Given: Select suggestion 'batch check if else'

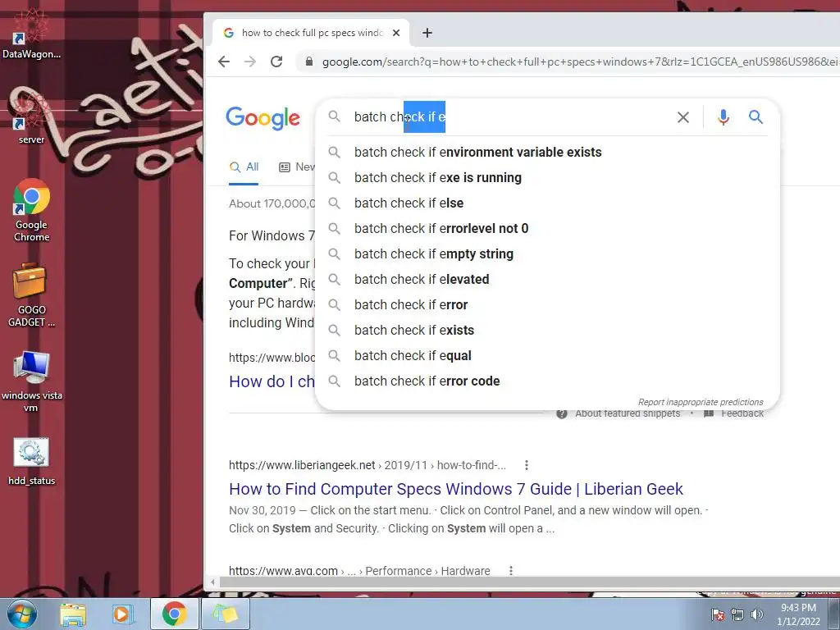Looking at the screenshot, I should pos(547,203).
